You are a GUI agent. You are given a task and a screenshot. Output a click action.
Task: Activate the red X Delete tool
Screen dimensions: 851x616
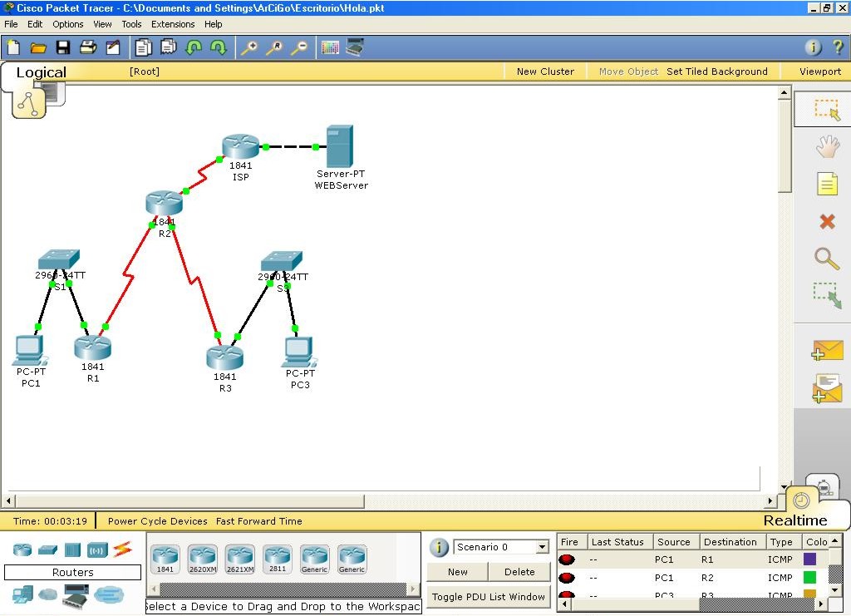click(x=827, y=221)
